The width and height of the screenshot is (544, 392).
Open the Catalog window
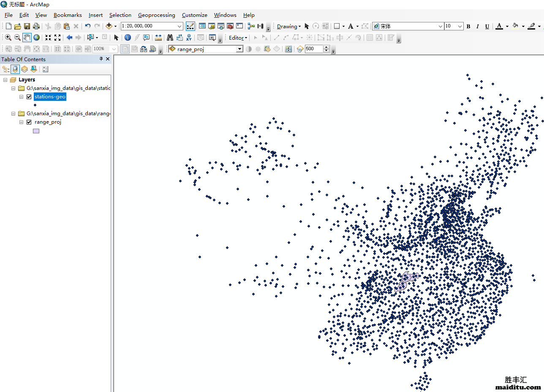tap(211, 26)
